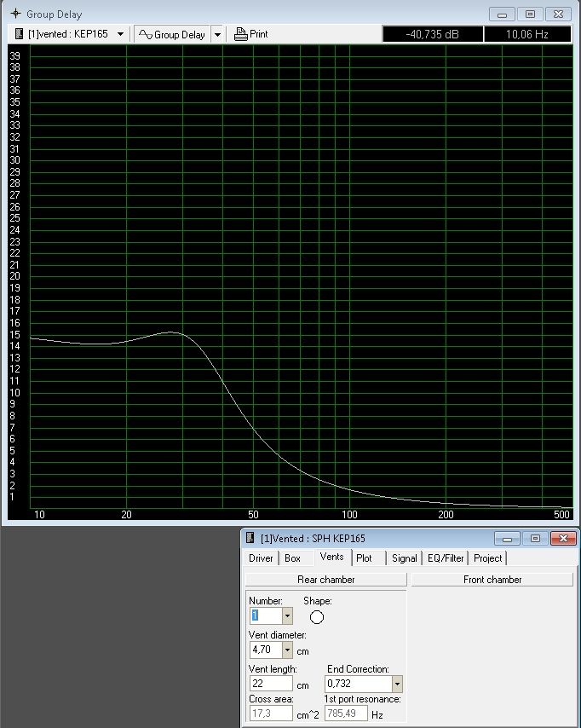The height and width of the screenshot is (728, 581).
Task: Close the Vented SPH KEP165 window
Action: (563, 539)
